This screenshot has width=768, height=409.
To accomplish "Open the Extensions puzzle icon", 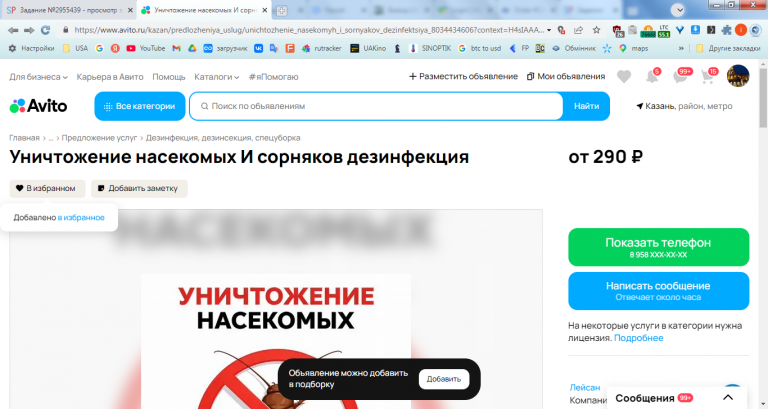I will point(726,30).
